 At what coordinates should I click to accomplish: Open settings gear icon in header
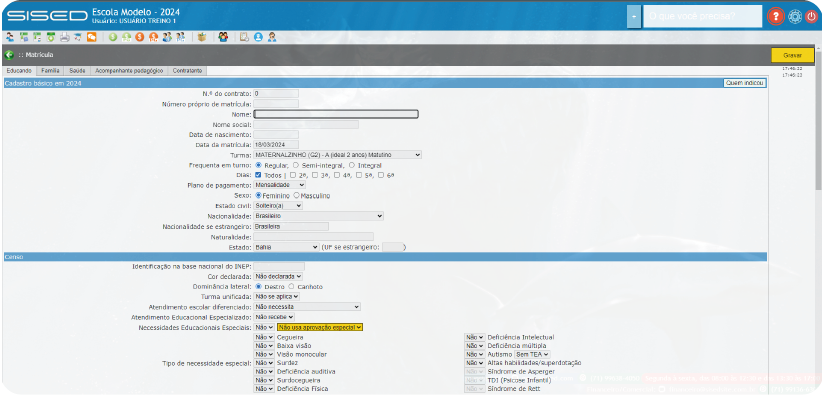click(x=795, y=16)
